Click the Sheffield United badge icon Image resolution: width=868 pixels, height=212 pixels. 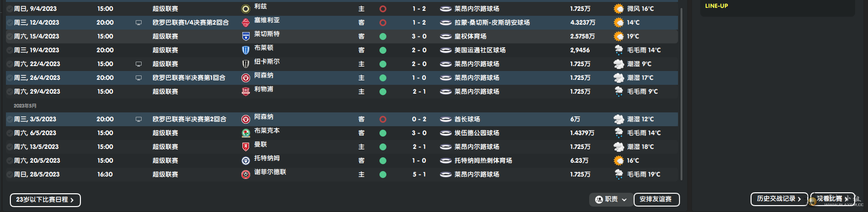click(x=245, y=175)
